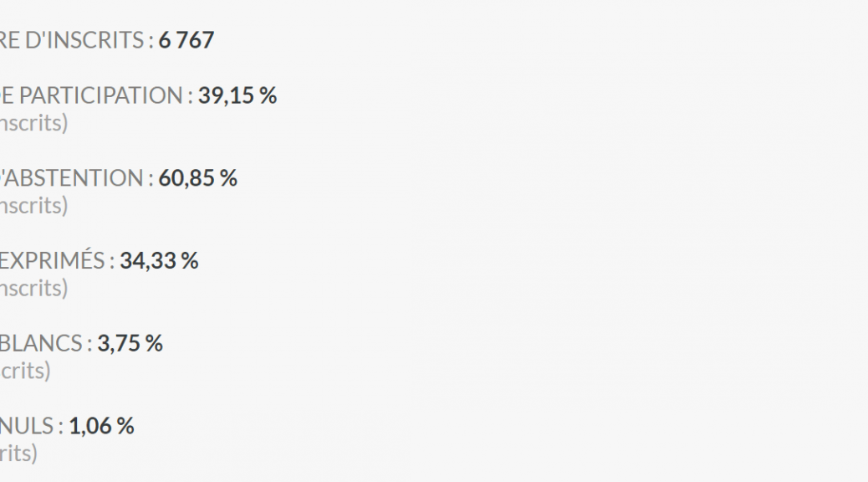
Task: Select the 60,85 % abstention value
Action: click(x=197, y=178)
